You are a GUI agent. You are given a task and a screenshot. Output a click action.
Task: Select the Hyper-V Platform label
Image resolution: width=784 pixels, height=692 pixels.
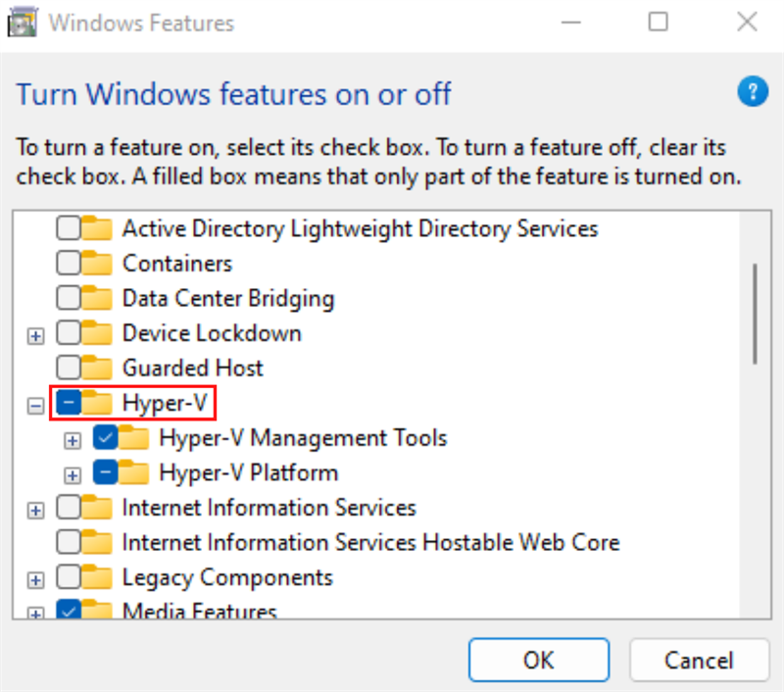[x=249, y=473]
